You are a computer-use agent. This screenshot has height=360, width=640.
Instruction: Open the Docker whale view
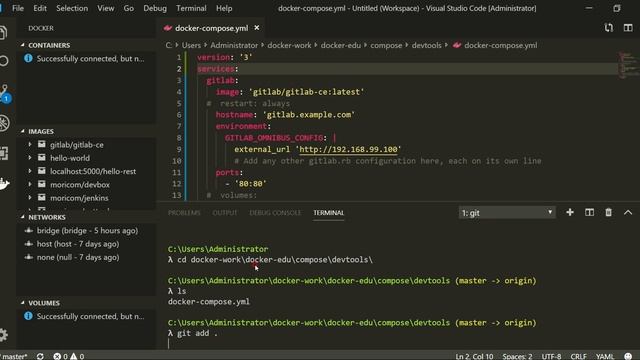click(4, 184)
